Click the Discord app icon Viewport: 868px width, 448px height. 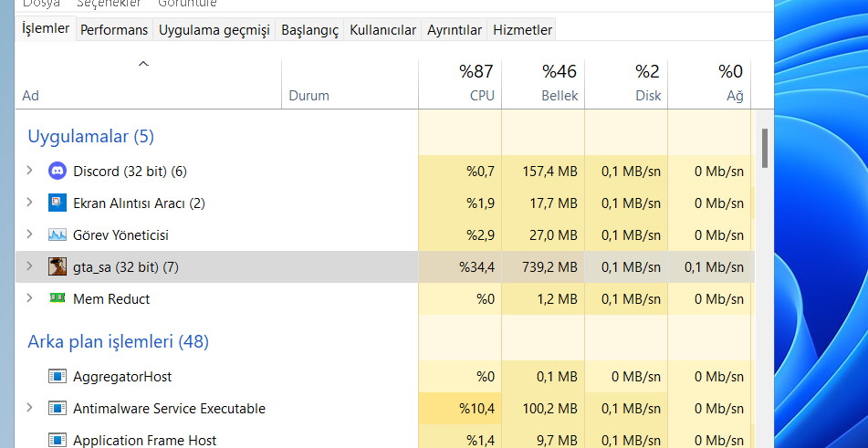[58, 171]
